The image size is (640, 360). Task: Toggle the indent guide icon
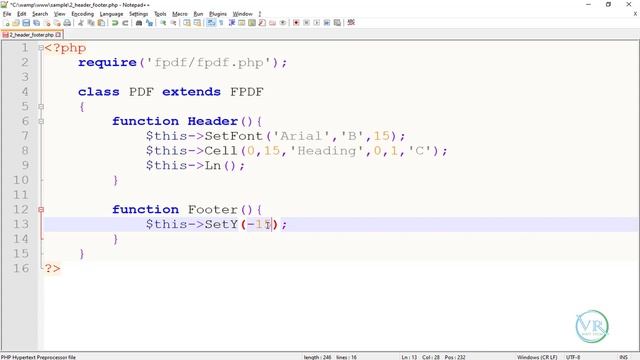point(231,23)
